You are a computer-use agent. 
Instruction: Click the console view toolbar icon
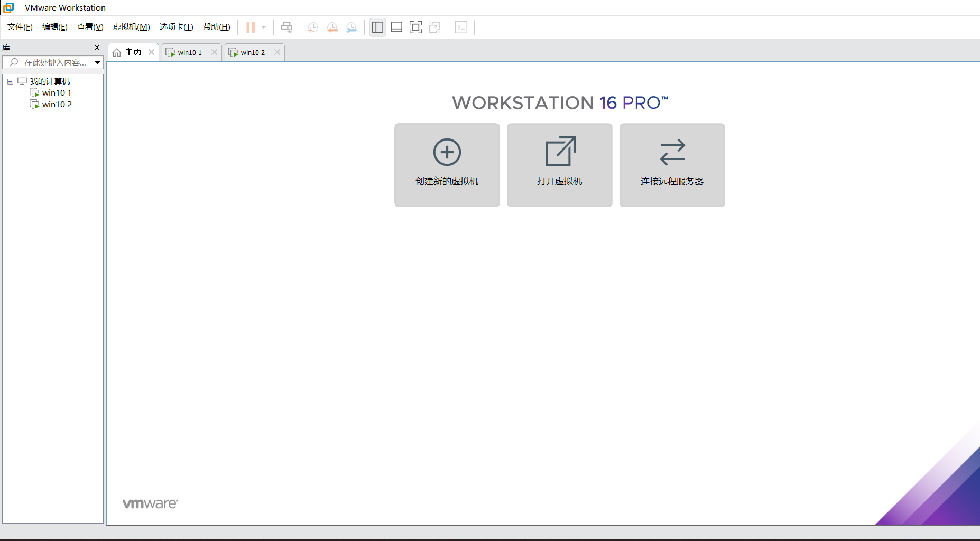click(461, 27)
